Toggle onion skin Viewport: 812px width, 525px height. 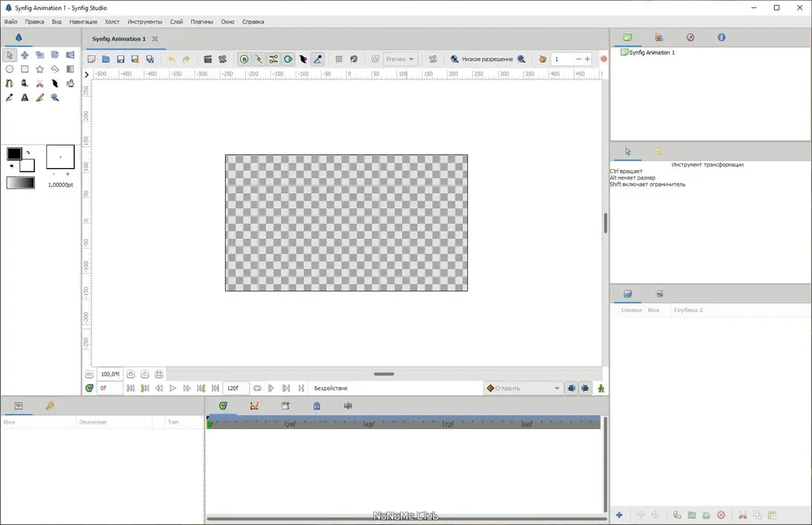coord(542,59)
